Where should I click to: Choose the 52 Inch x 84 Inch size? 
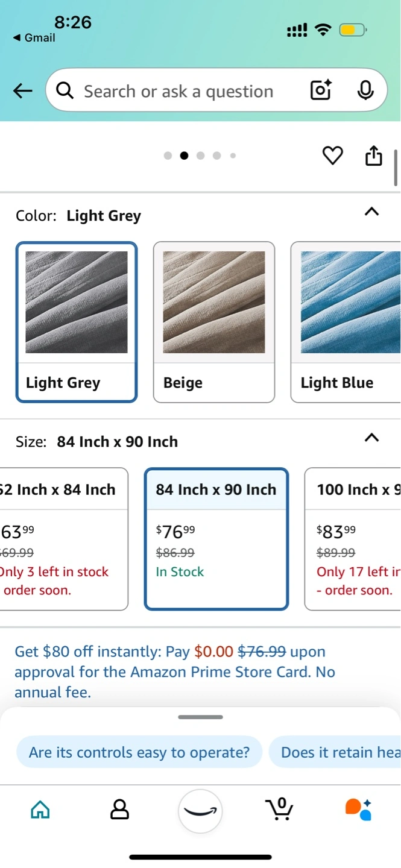click(x=63, y=539)
